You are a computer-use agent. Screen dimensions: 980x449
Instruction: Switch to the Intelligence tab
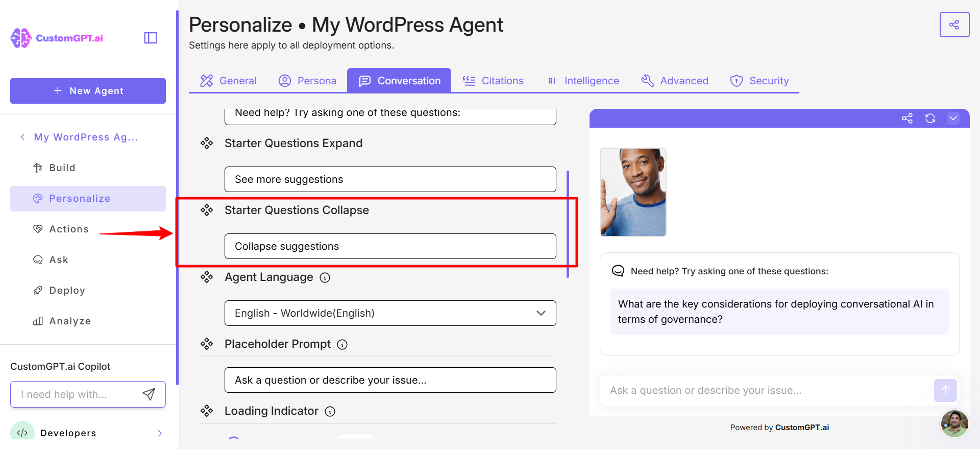583,81
